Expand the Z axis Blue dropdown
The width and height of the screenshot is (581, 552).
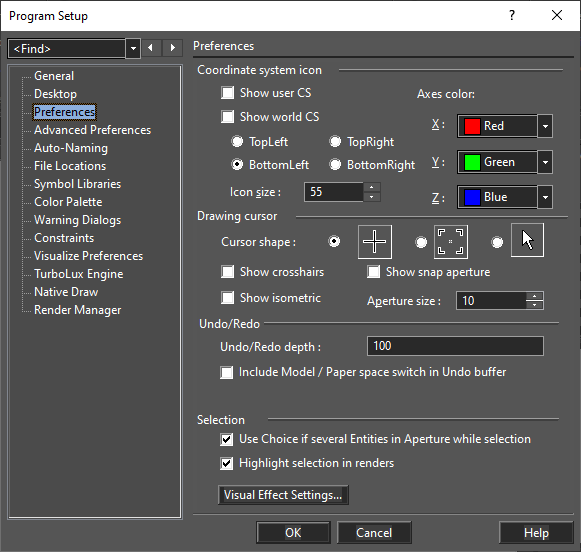coord(545,197)
